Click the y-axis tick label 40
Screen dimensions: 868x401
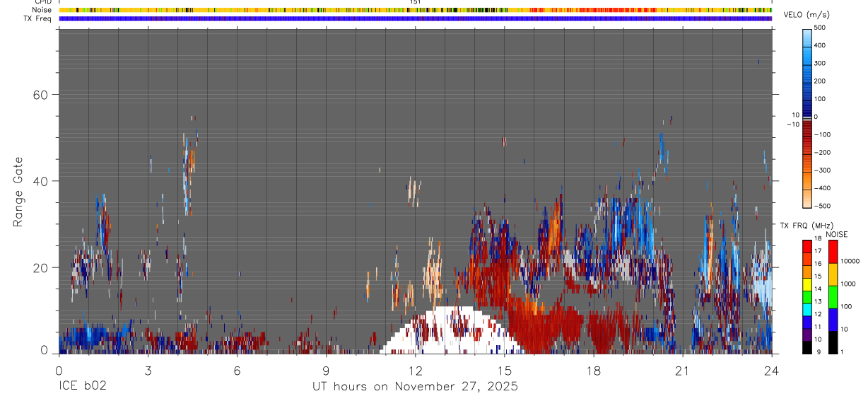pyautogui.click(x=40, y=181)
